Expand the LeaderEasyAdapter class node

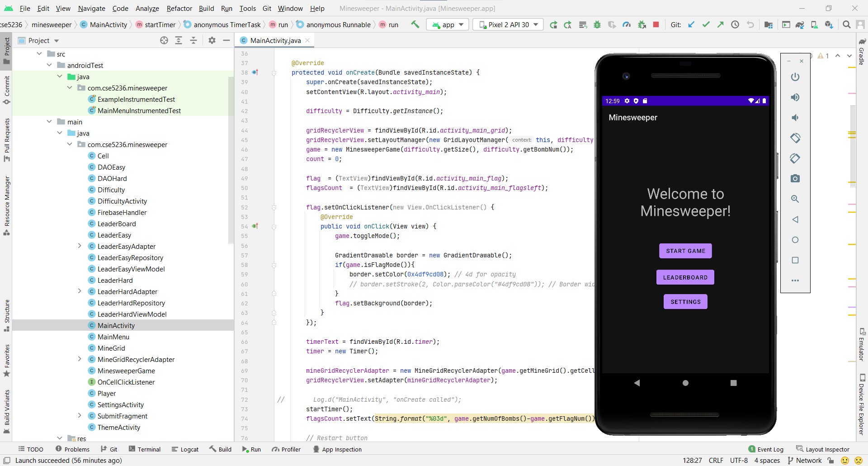pyautogui.click(x=80, y=246)
